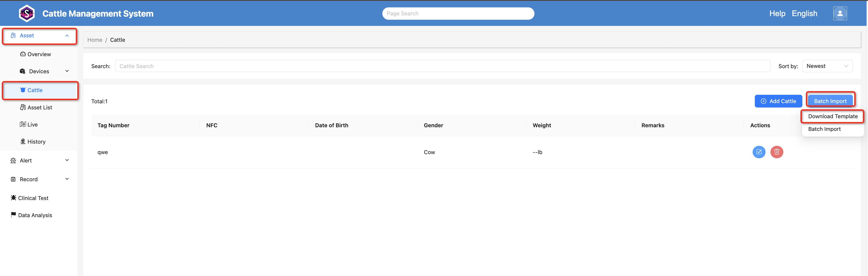
Task: Click the Data Analysis flag icon
Action: [13, 215]
